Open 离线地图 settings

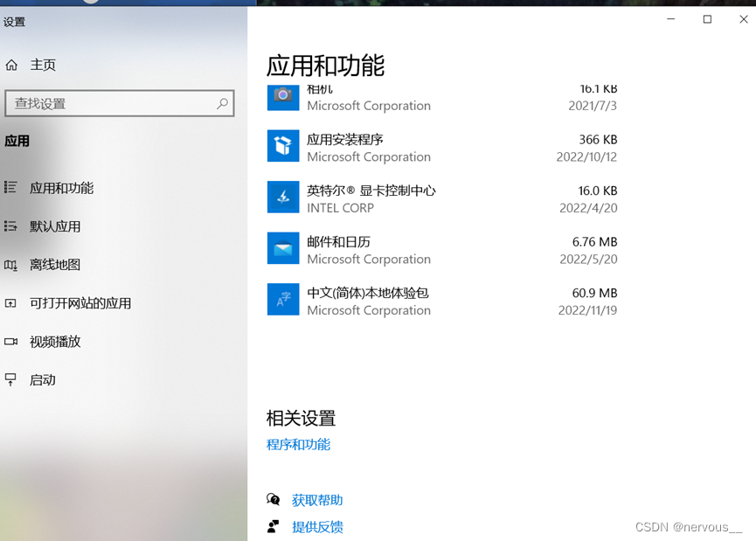(55, 265)
